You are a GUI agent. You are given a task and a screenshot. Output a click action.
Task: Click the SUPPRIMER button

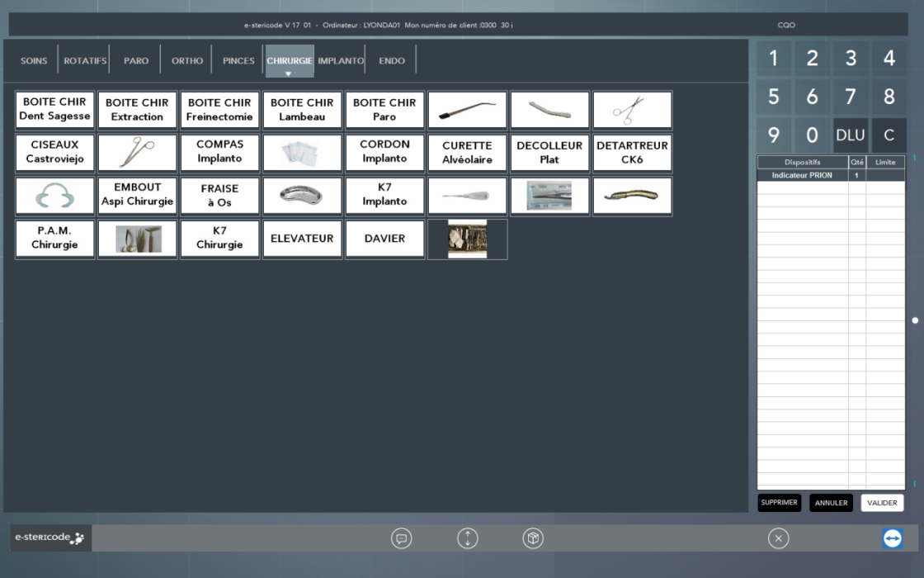pyautogui.click(x=779, y=503)
